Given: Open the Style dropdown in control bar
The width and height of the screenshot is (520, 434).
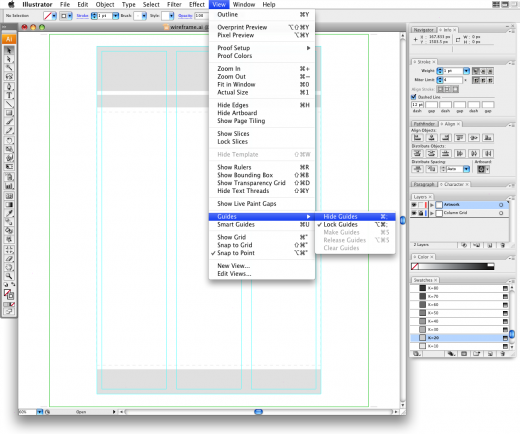Looking at the screenshot, I should pos(171,16).
